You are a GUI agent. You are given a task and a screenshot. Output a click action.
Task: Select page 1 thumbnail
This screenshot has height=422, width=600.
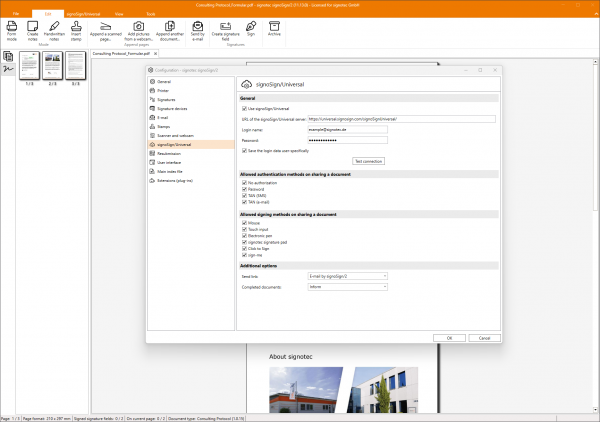[x=29, y=66]
